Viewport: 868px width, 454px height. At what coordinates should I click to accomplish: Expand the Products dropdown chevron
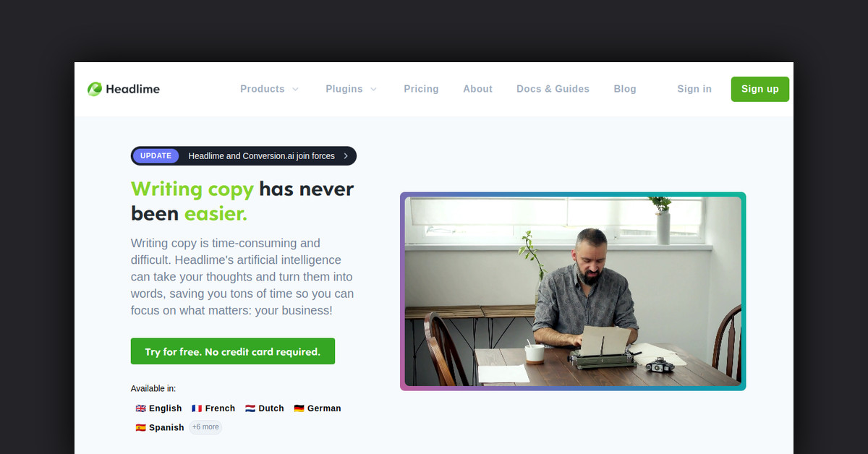(295, 90)
